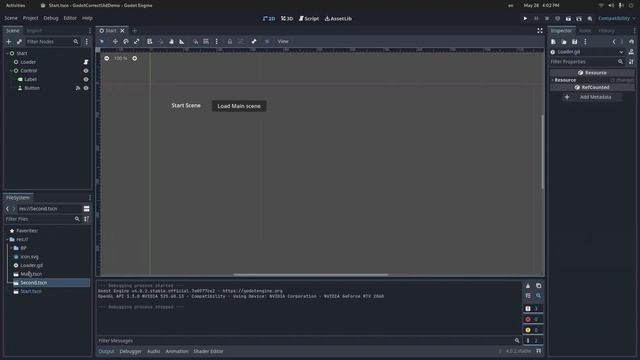Open the Project menu

coord(31,18)
